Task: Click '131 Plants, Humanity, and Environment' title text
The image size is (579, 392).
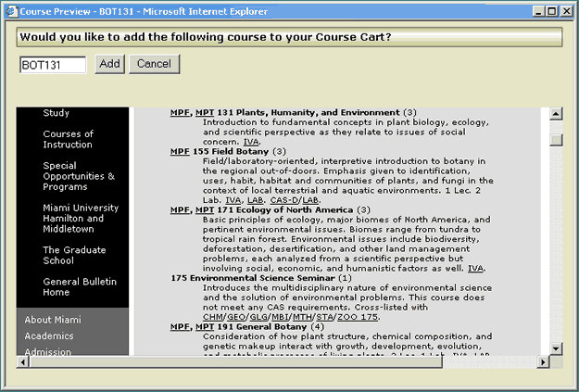Action: (308, 112)
